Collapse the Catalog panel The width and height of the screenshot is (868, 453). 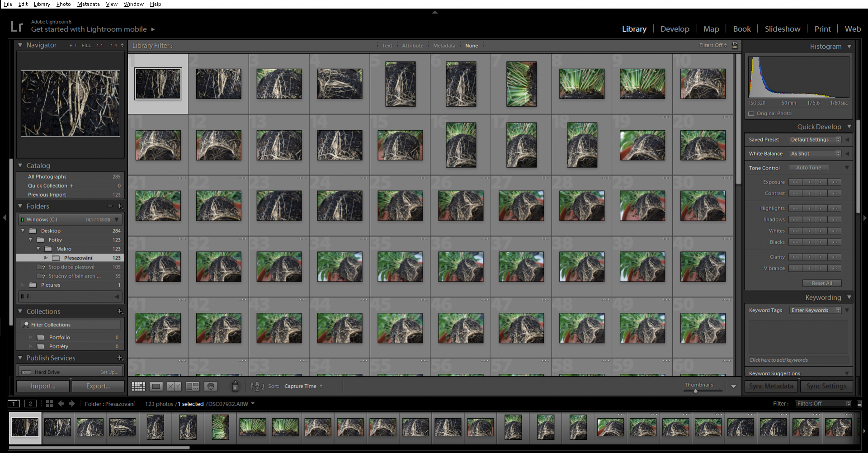tap(20, 166)
